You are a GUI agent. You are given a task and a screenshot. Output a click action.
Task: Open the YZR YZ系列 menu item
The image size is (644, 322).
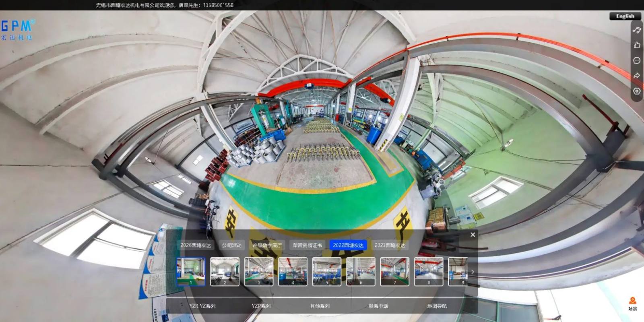point(202,306)
